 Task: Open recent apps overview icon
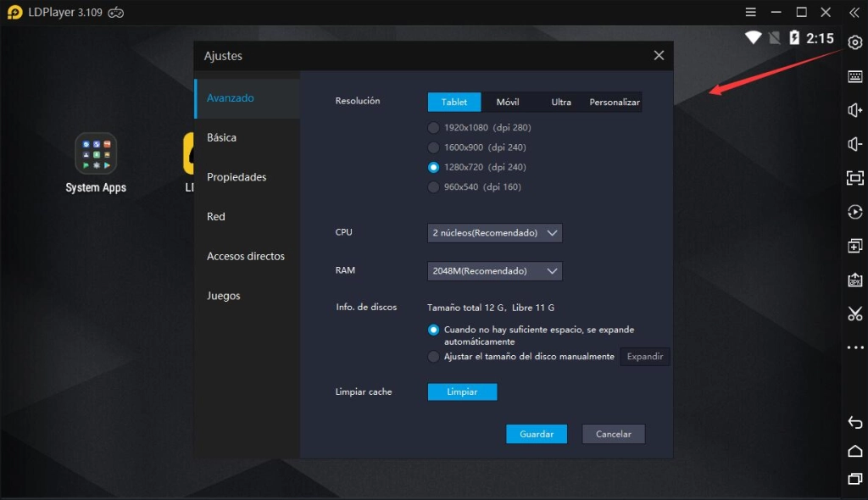coord(854,479)
